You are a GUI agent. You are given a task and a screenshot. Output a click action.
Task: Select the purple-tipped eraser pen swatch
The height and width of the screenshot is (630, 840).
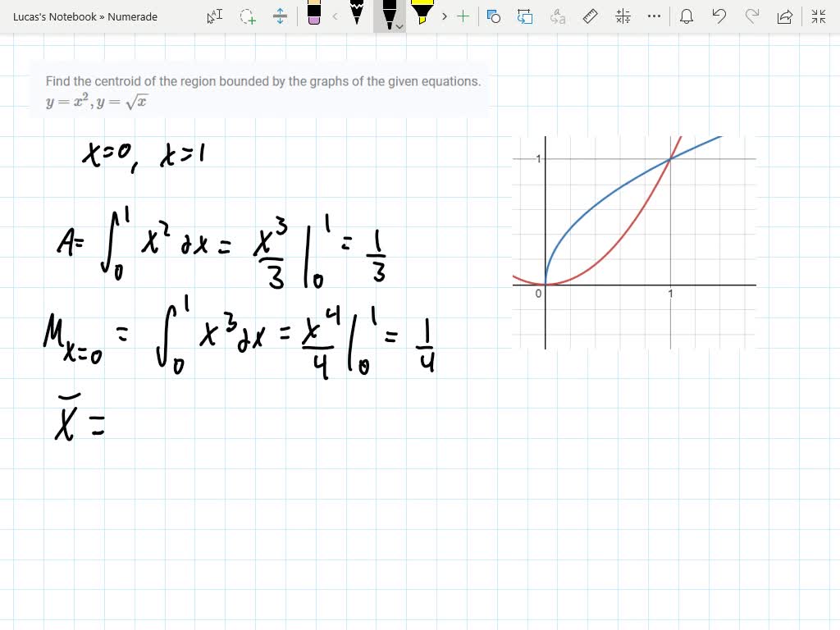pyautogui.click(x=313, y=15)
